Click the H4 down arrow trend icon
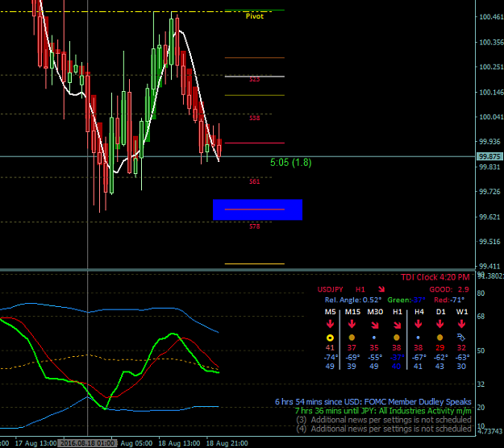Screen dimensions: 504x448 point(419,324)
